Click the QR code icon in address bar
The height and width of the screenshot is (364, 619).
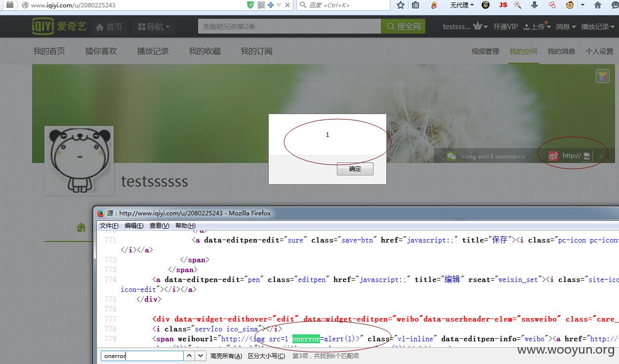point(261,5)
